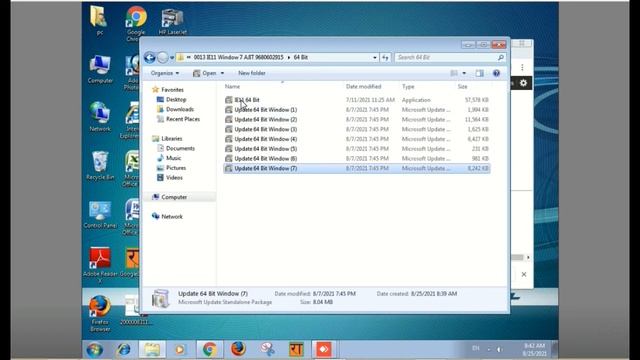This screenshot has width=640, height=360.
Task: Open the Organize menu
Action: click(x=164, y=73)
